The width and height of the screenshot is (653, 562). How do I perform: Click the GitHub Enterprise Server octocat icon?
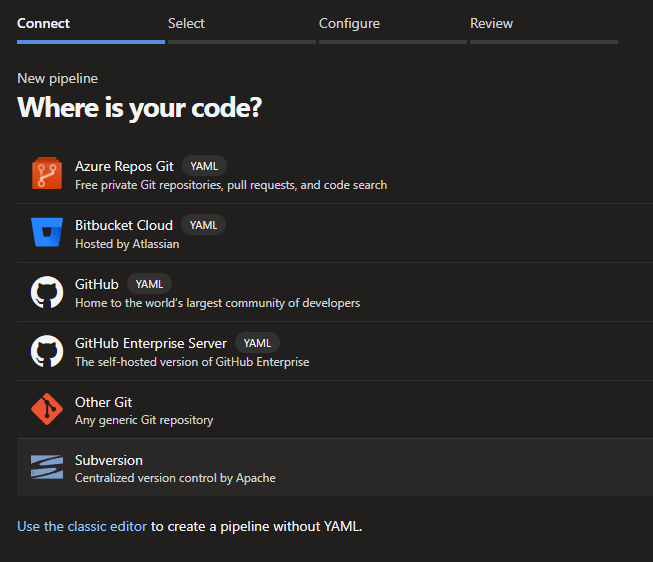[x=47, y=351]
